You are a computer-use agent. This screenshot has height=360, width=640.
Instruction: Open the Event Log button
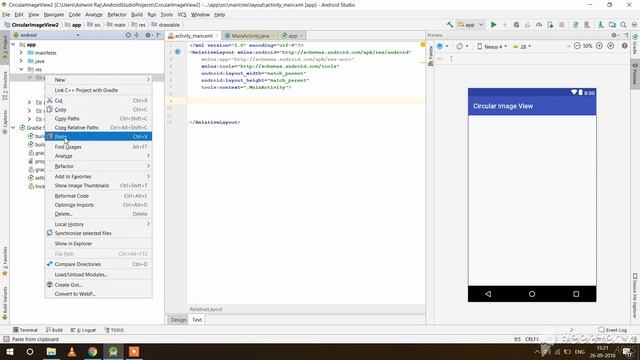tap(612, 330)
